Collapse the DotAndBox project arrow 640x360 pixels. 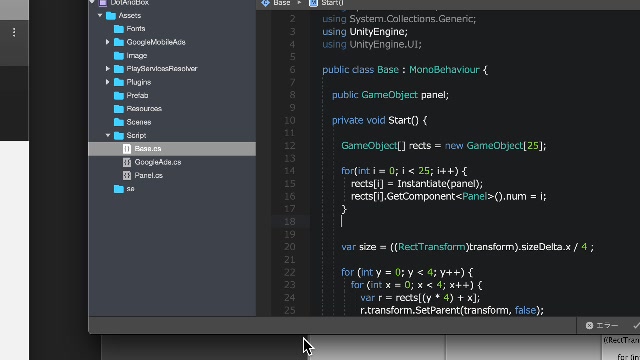click(x=92, y=2)
